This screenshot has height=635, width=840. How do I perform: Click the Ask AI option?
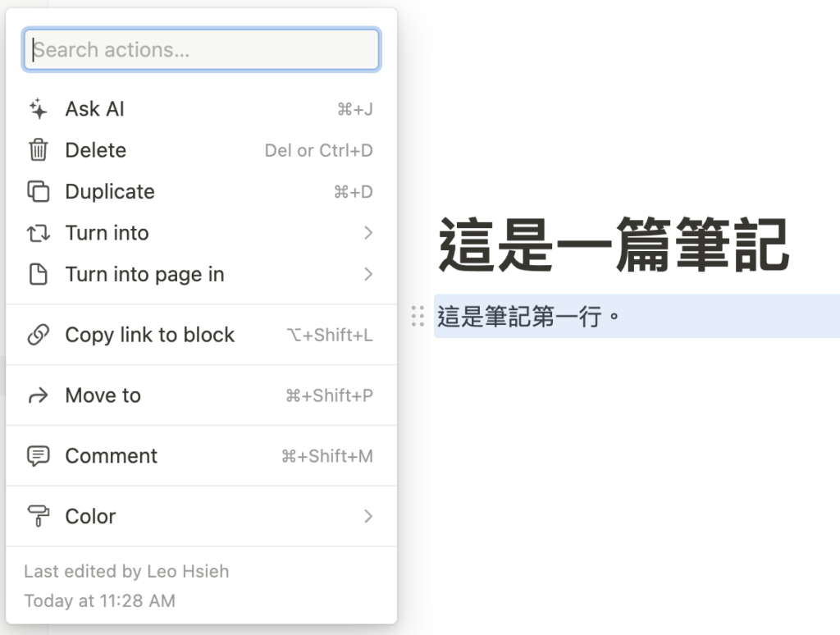tap(94, 108)
